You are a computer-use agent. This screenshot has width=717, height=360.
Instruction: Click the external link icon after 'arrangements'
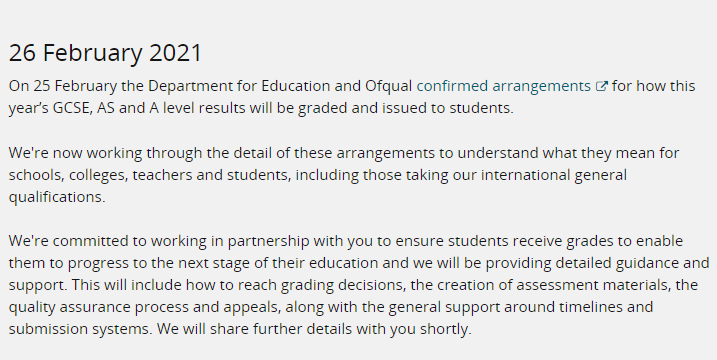click(602, 86)
